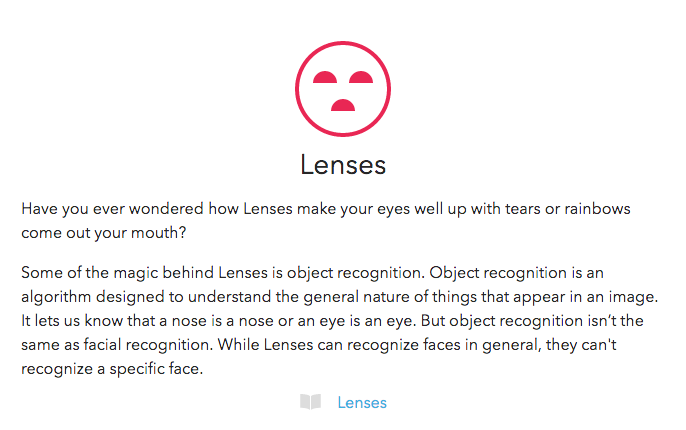Click the Lenses heading title
Screen dimensions: 686x430
pyautogui.click(x=343, y=164)
